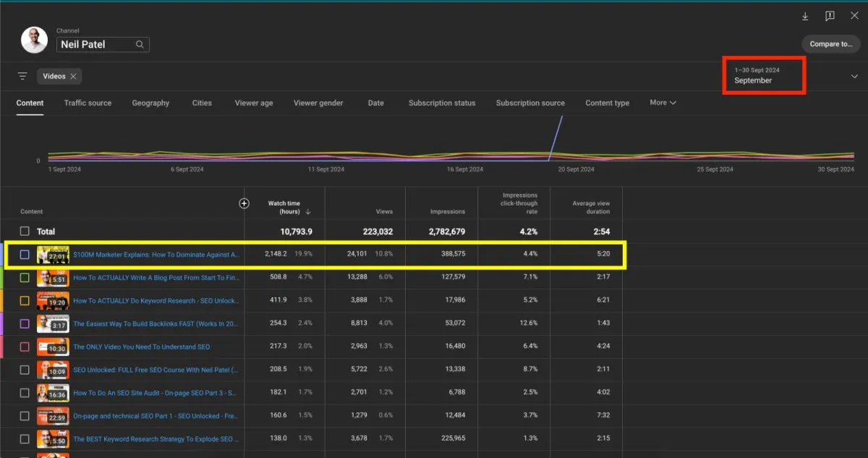Viewport: 868px width, 458px height.
Task: Expand date picker chevron arrow
Action: [x=854, y=76]
